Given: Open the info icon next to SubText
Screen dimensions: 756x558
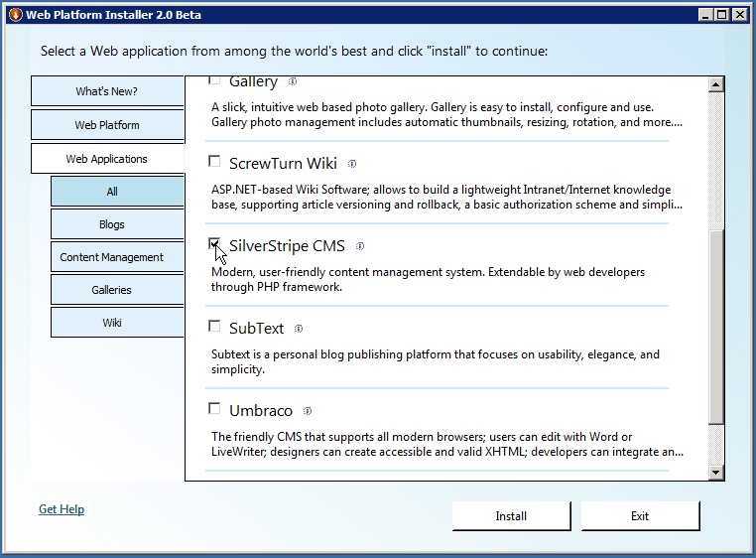Looking at the screenshot, I should [x=299, y=329].
